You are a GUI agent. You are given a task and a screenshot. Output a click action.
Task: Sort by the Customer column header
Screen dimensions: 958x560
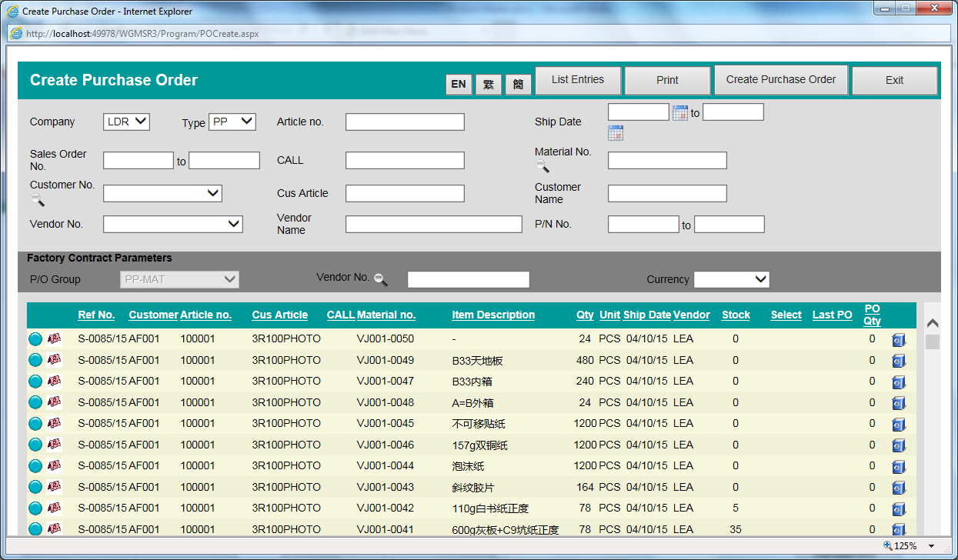click(153, 315)
